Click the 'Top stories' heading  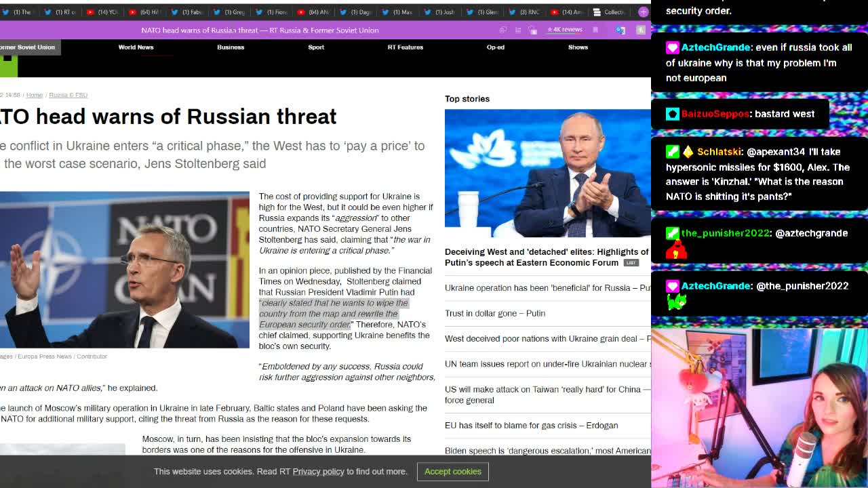pos(467,99)
